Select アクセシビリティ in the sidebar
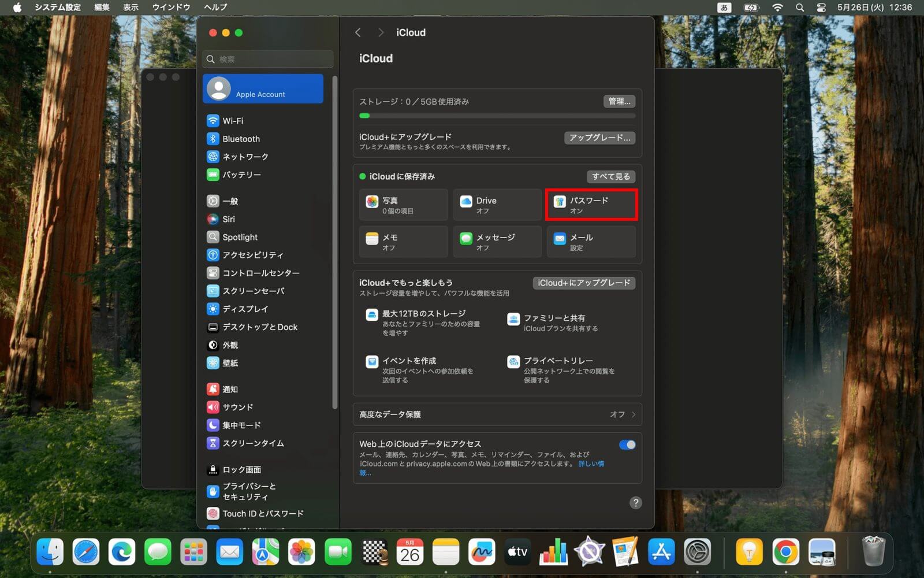The width and height of the screenshot is (924, 578). (263, 255)
